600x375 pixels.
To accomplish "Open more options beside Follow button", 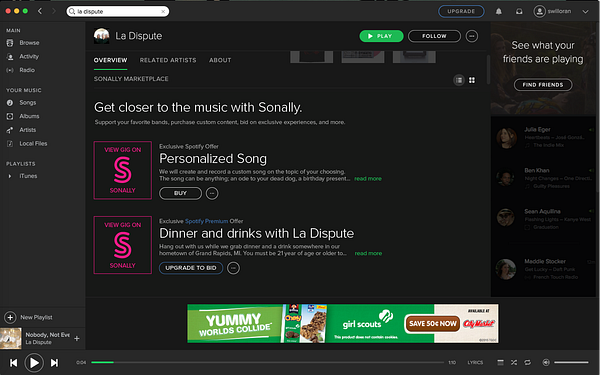I will [x=471, y=36].
